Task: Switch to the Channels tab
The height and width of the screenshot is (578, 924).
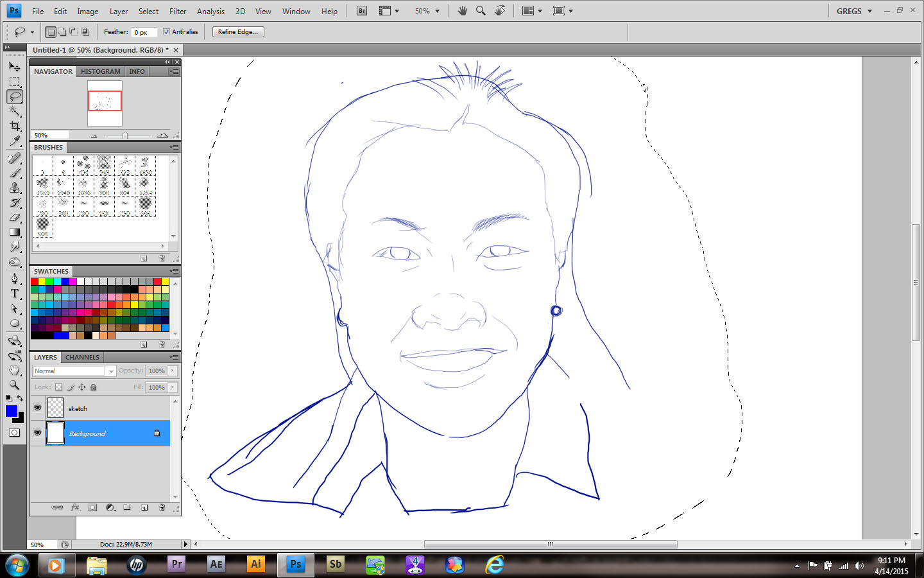Action: point(82,357)
